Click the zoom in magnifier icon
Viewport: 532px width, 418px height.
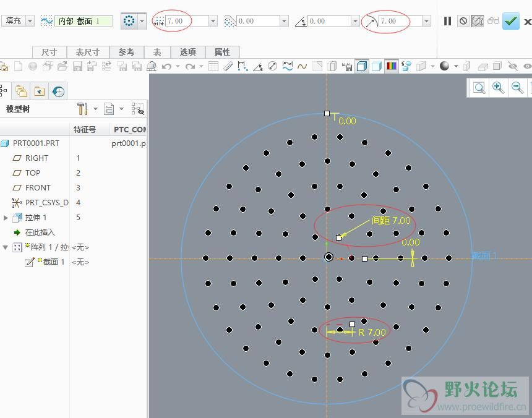(x=498, y=88)
